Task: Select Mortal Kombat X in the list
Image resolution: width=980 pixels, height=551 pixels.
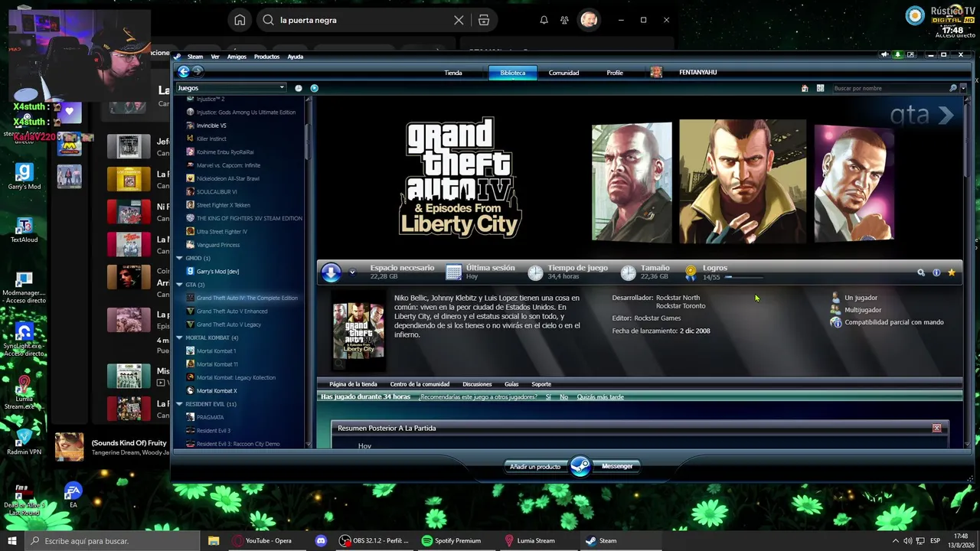Action: pos(217,391)
